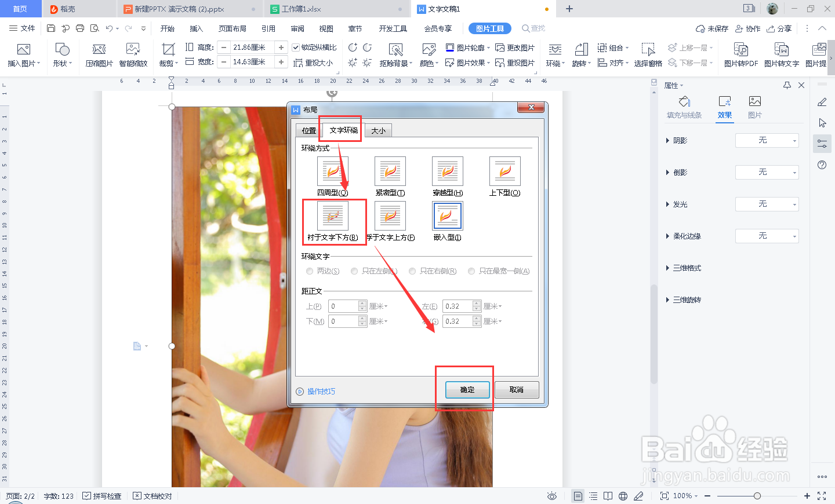The width and height of the screenshot is (835, 504).
Task: Click the zoom slider handle
Action: click(x=757, y=496)
